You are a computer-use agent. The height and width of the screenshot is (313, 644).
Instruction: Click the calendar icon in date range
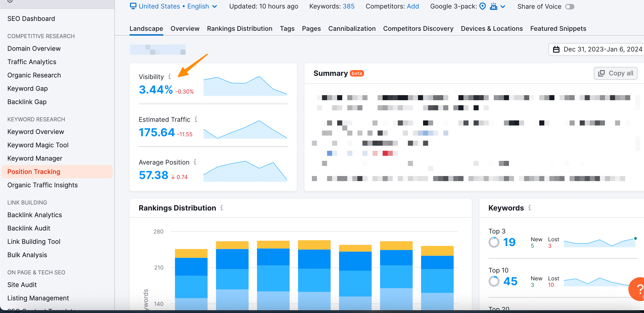[556, 49]
